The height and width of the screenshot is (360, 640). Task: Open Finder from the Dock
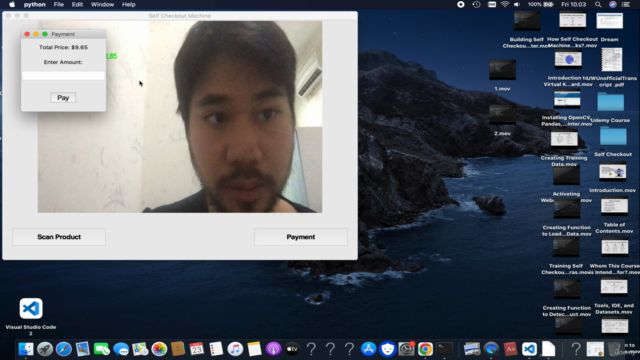pyautogui.click(x=25, y=349)
